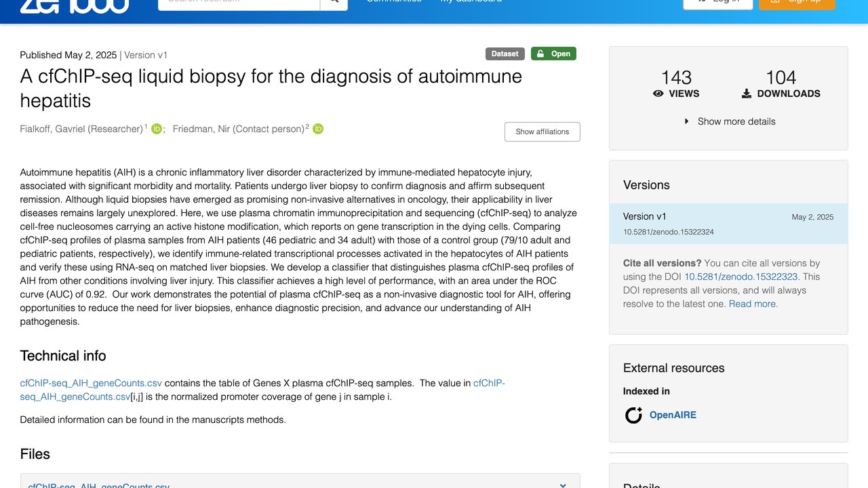Focus the Search records field
Image resolution: width=868 pixels, height=488 pixels.
pyautogui.click(x=239, y=2)
